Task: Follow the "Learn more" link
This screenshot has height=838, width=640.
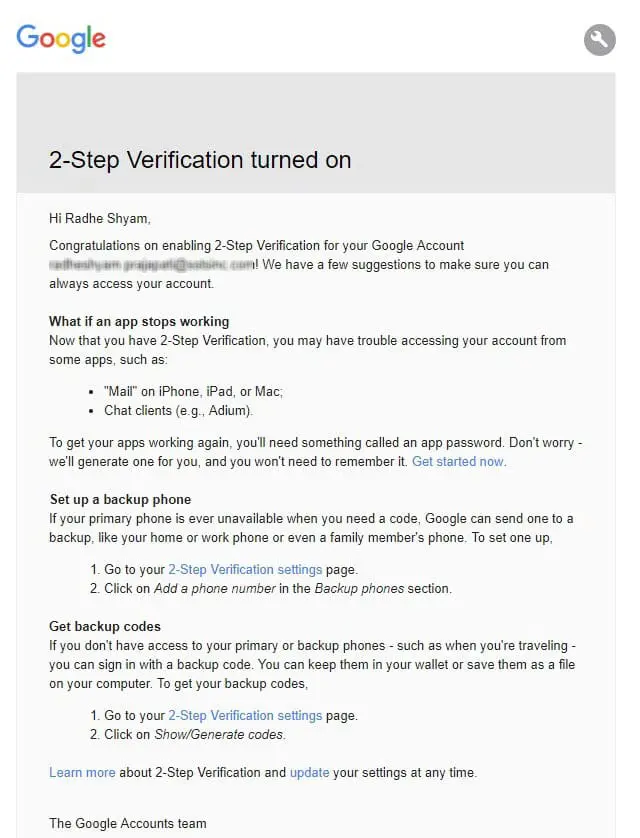Action: coord(82,773)
